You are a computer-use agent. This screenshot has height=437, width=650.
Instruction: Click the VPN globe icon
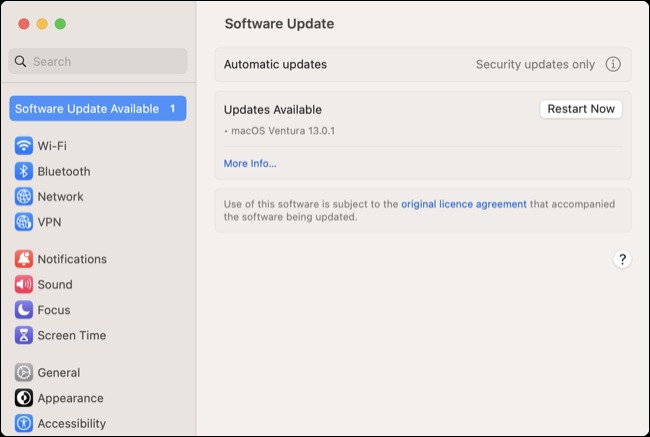coord(24,222)
